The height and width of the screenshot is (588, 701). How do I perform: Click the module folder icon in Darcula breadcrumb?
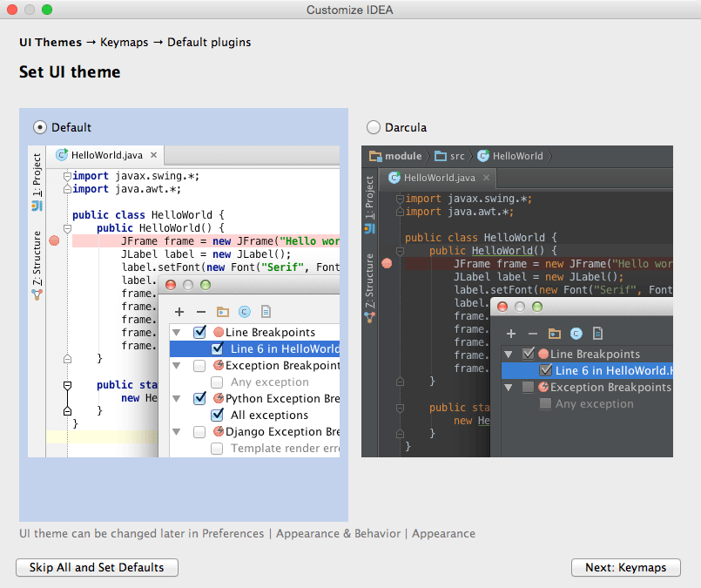click(375, 156)
